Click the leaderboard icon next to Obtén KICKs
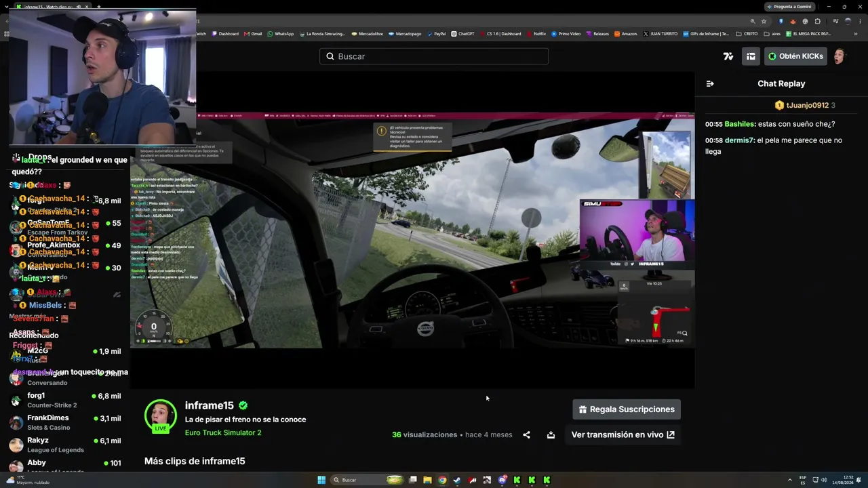868x488 pixels. pos(751,56)
